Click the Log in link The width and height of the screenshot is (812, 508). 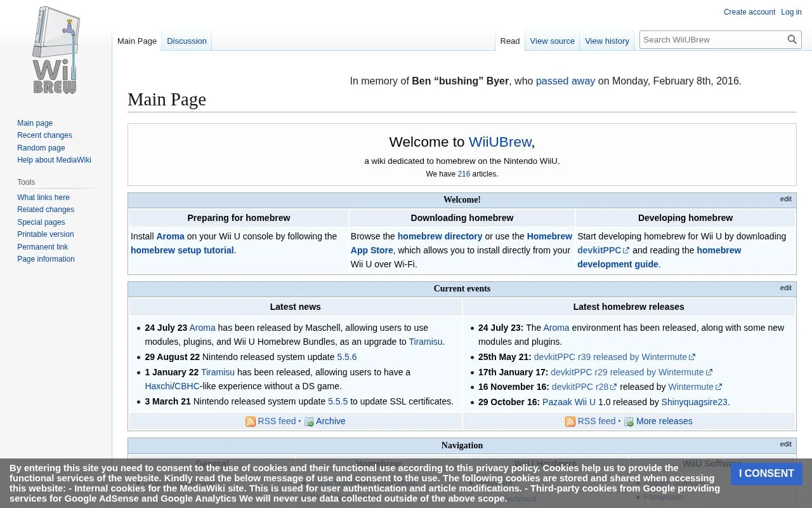click(791, 12)
